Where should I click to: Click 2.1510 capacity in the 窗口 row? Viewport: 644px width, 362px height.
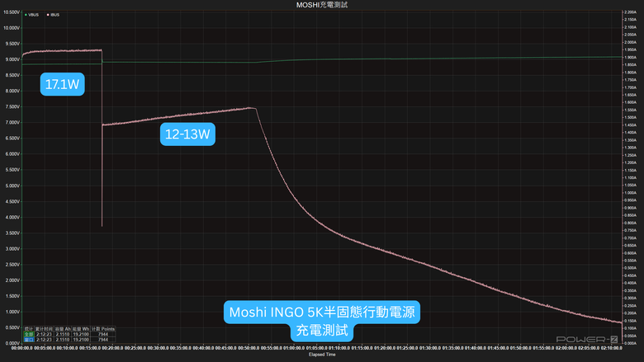coord(63,340)
